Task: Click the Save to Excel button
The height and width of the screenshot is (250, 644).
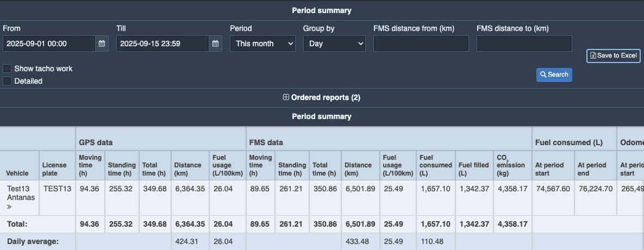Action: 614,55
